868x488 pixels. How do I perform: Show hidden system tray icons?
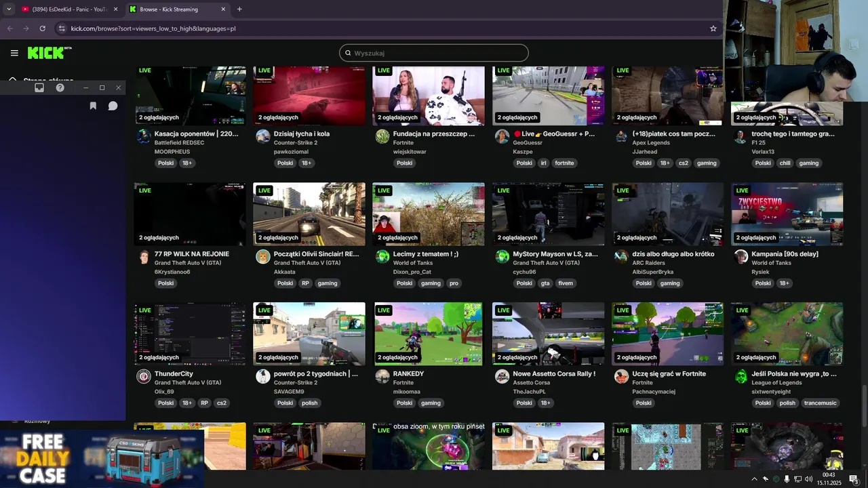[754, 479]
